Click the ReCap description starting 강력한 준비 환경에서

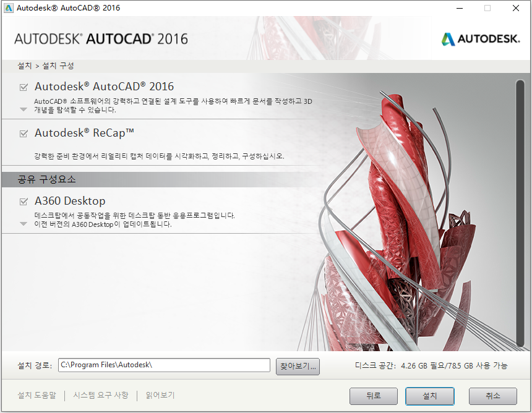pos(159,156)
